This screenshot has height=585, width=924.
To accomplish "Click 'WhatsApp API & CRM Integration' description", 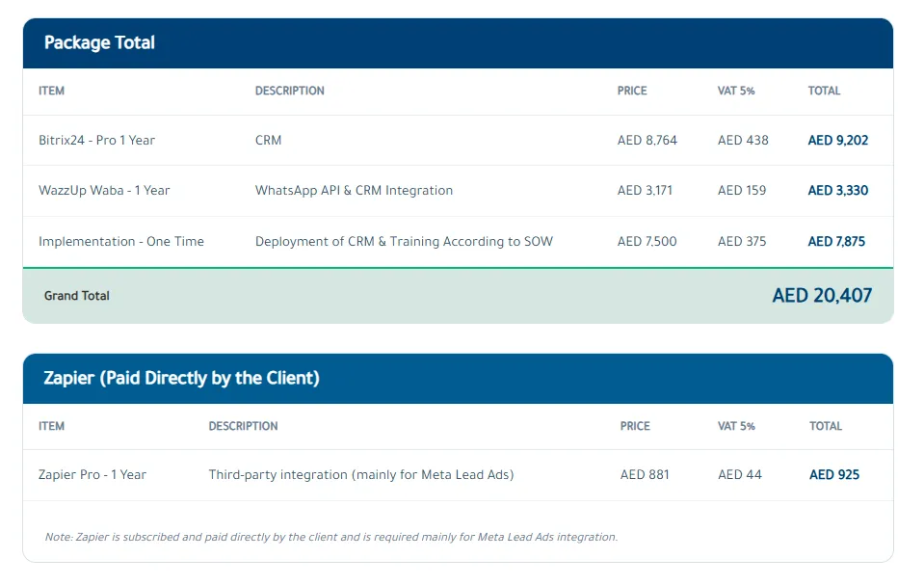I will (x=355, y=191).
